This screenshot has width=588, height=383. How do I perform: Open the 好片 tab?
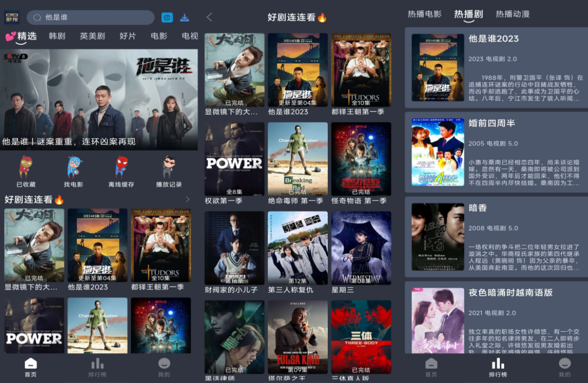(127, 36)
